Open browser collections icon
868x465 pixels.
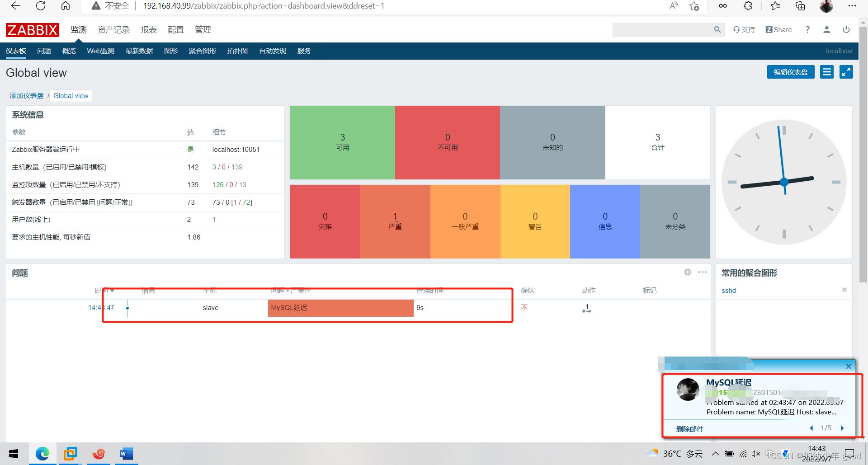point(800,6)
